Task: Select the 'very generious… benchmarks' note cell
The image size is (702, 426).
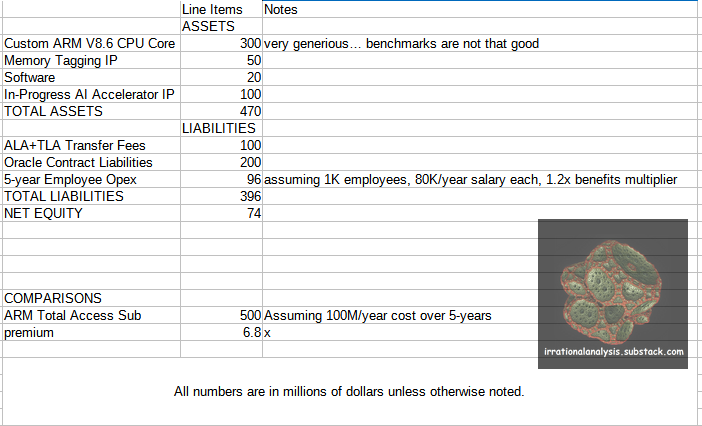Action: pyautogui.click(x=482, y=43)
